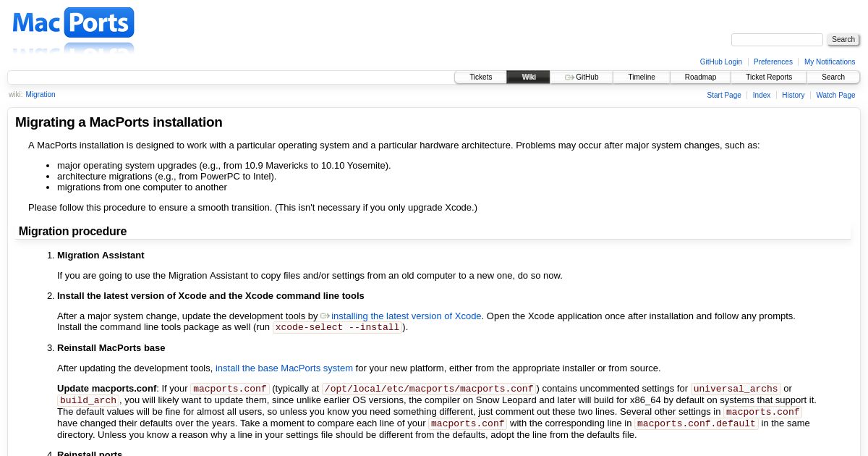Click the 'Update macports.conf' bold text

107,389
